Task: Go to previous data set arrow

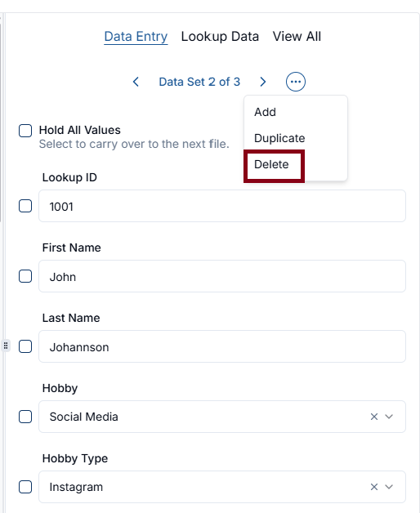Action: coord(136,82)
